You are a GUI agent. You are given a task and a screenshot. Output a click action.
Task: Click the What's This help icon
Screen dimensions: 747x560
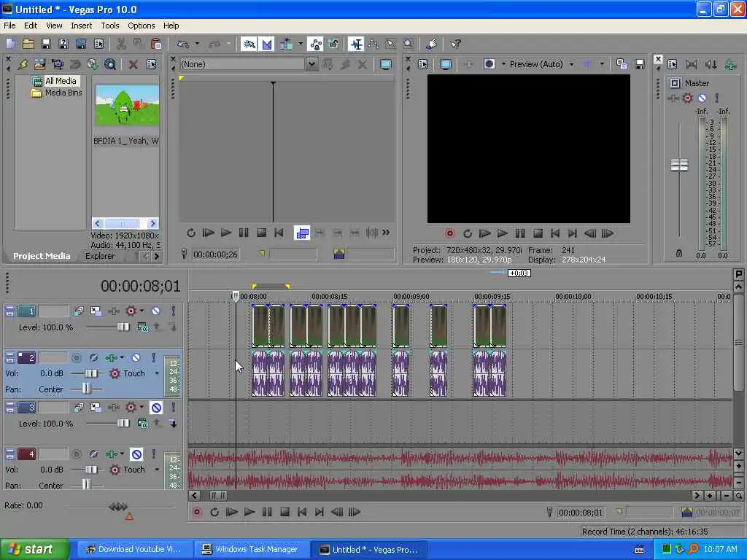click(455, 44)
